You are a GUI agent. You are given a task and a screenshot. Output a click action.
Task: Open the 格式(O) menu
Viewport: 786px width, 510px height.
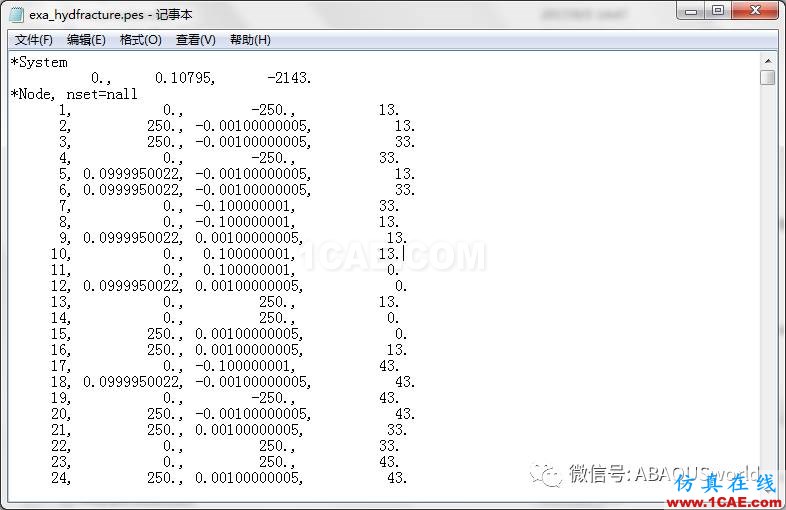[x=140, y=40]
